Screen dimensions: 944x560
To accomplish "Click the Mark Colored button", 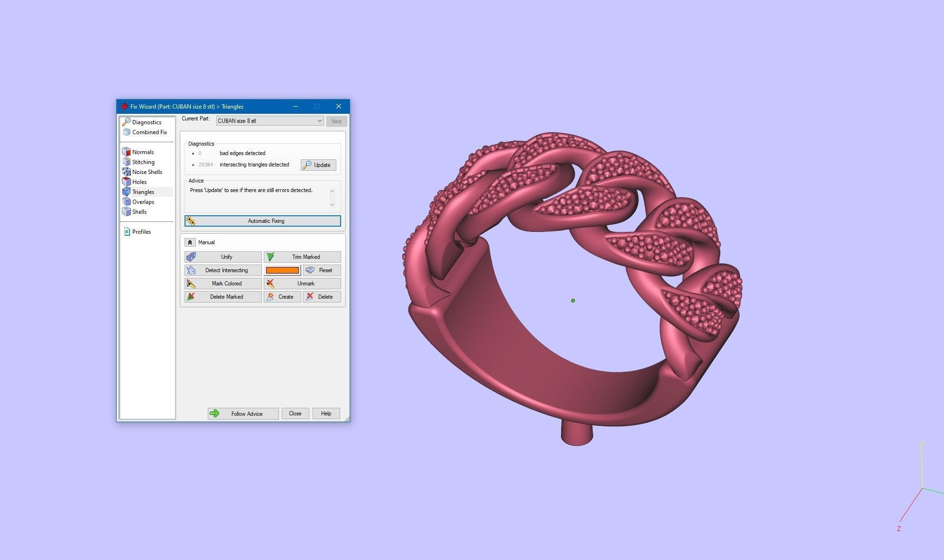I will point(223,284).
